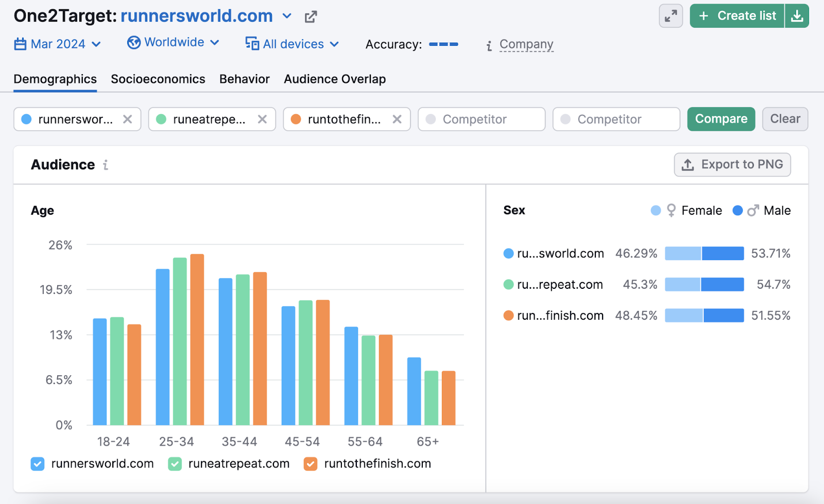
Task: Click the blue dot in runnersworld chip
Action: (x=27, y=119)
